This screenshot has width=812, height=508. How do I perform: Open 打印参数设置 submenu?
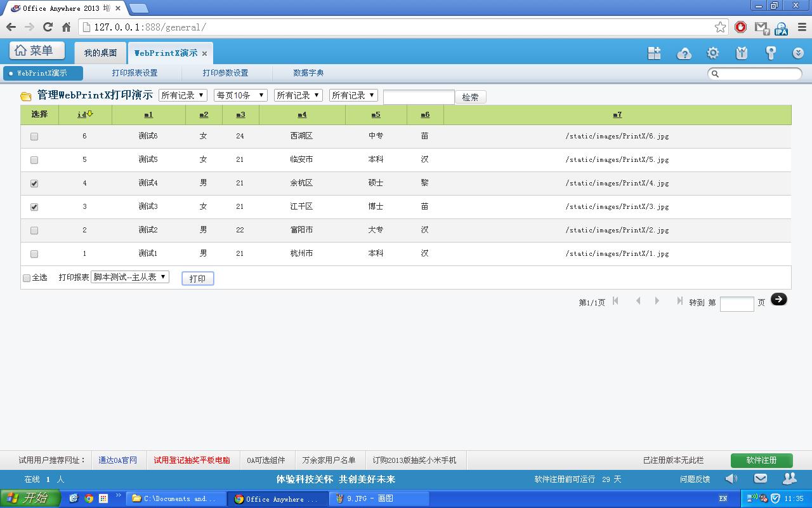(x=225, y=73)
